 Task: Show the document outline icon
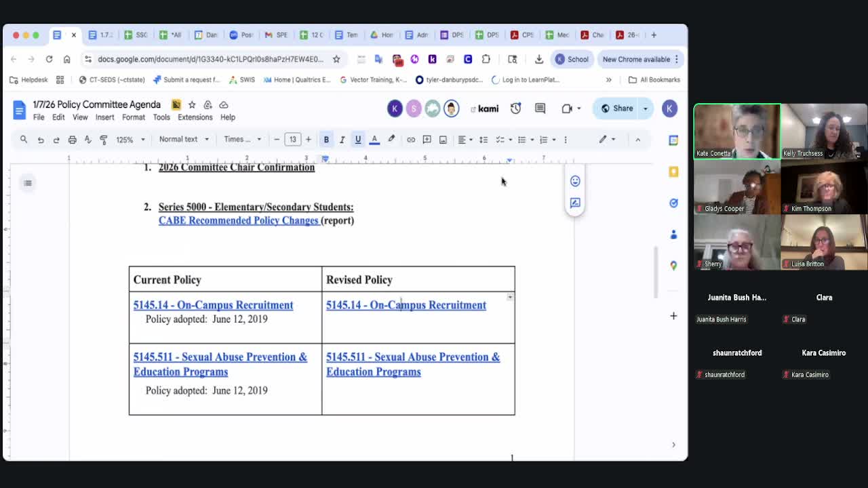pyautogui.click(x=28, y=182)
